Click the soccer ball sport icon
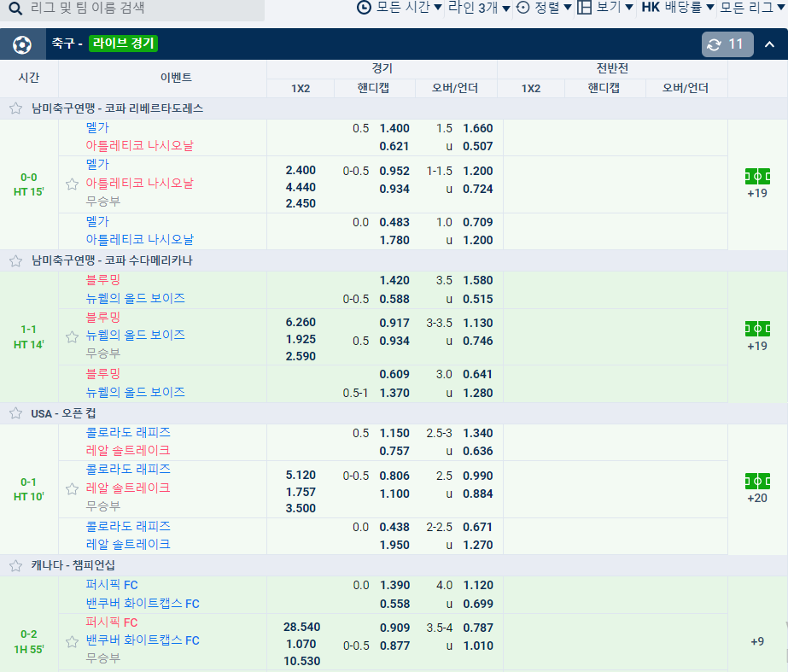 point(22,44)
